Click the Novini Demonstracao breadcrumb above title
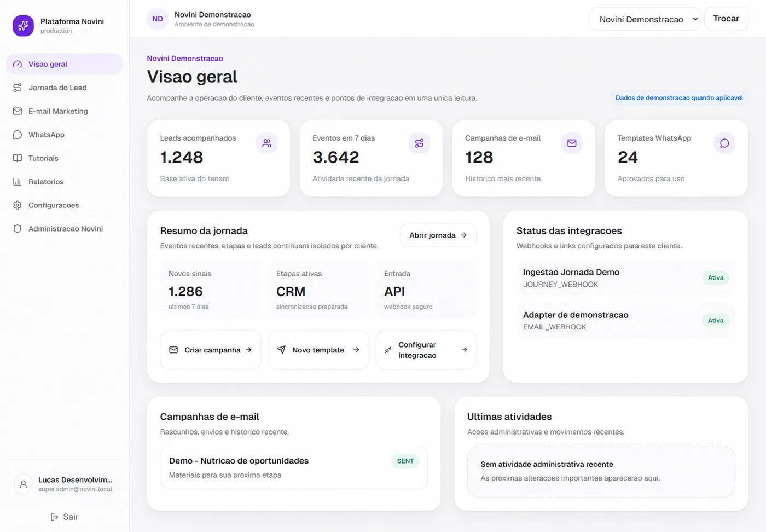766x532 pixels. pyautogui.click(x=185, y=59)
